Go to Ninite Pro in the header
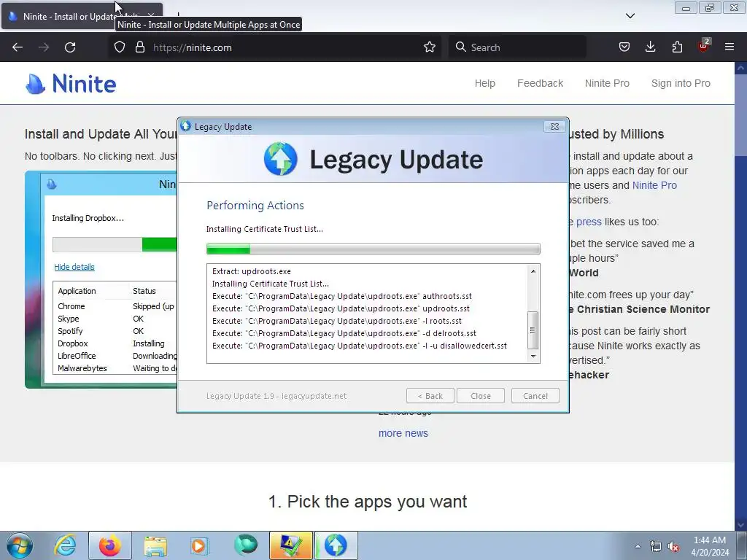747x560 pixels. 607,83
